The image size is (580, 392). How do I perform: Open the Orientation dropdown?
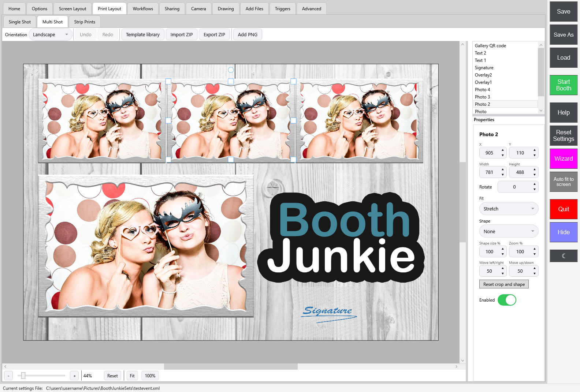click(x=51, y=35)
